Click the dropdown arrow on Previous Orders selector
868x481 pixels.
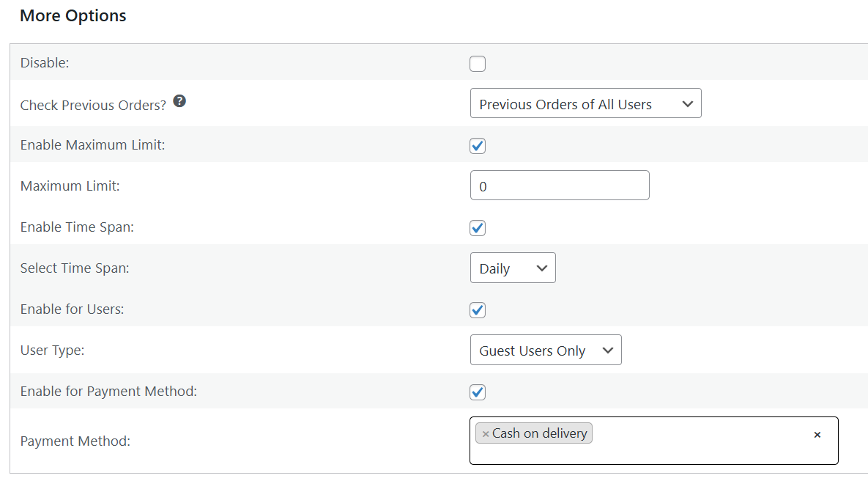688,103
